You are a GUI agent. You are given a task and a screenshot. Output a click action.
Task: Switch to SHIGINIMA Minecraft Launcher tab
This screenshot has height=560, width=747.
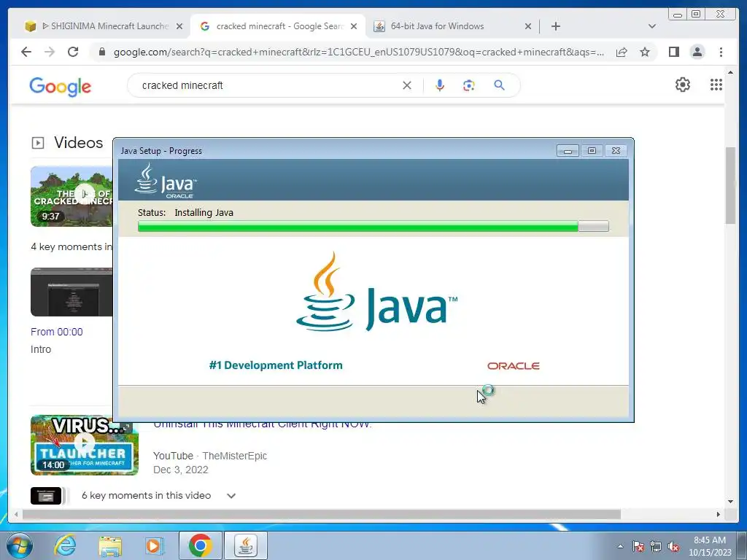click(99, 26)
